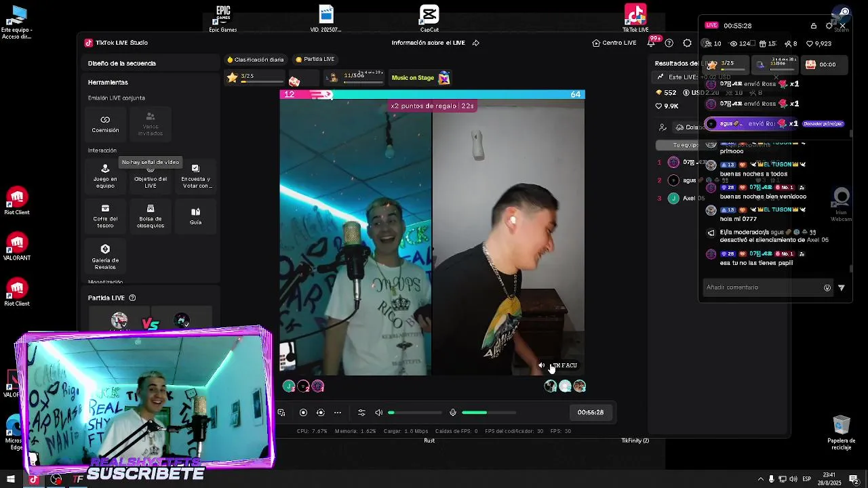The width and height of the screenshot is (868, 488).
Task: Open the audio mixer settings icon
Action: (361, 412)
